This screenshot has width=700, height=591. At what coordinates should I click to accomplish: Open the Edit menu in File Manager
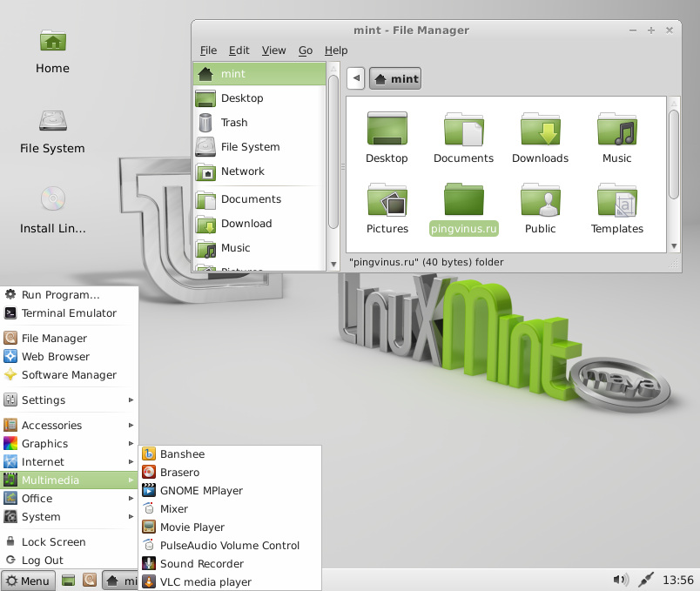tap(239, 50)
